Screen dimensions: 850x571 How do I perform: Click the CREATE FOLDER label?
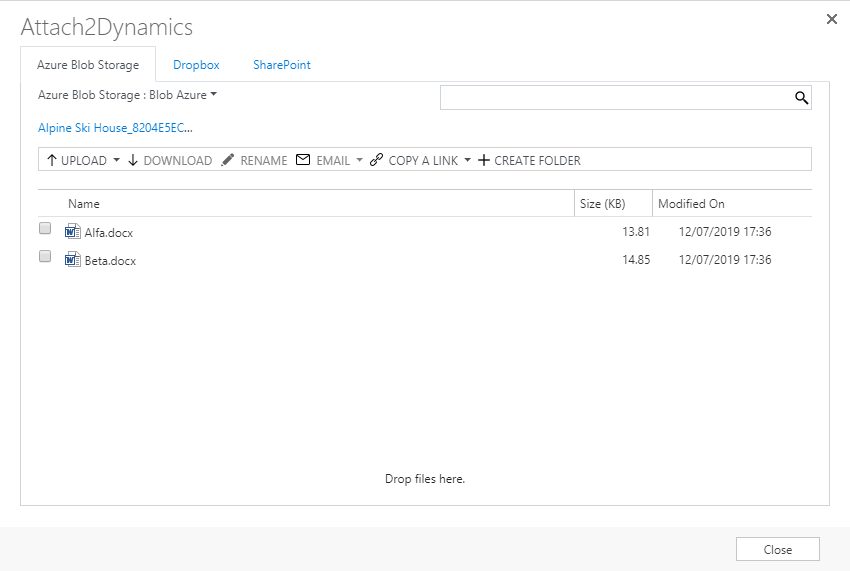[x=537, y=161]
